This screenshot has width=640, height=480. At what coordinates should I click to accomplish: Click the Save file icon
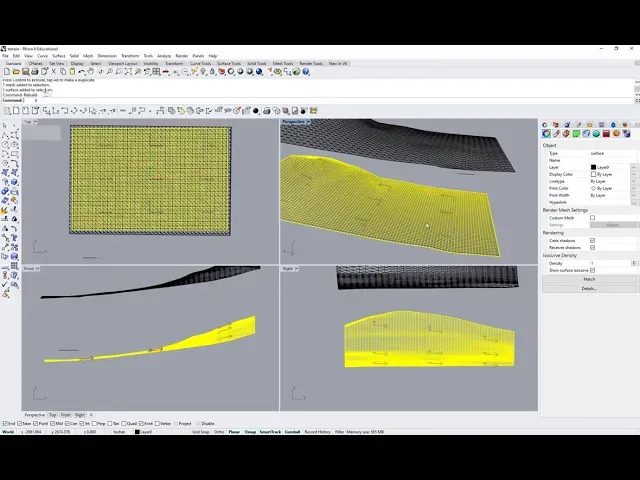pos(22,72)
